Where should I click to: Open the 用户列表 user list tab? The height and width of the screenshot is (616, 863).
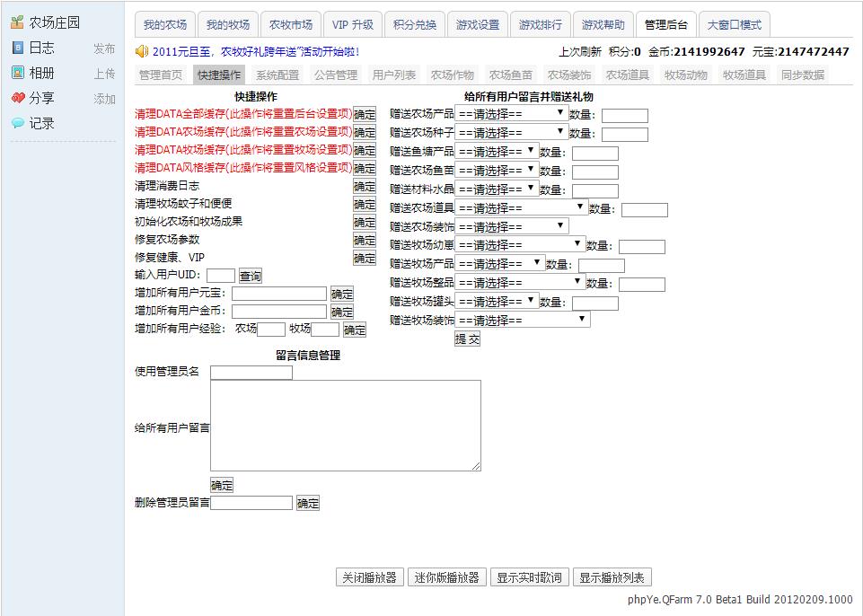pos(394,75)
